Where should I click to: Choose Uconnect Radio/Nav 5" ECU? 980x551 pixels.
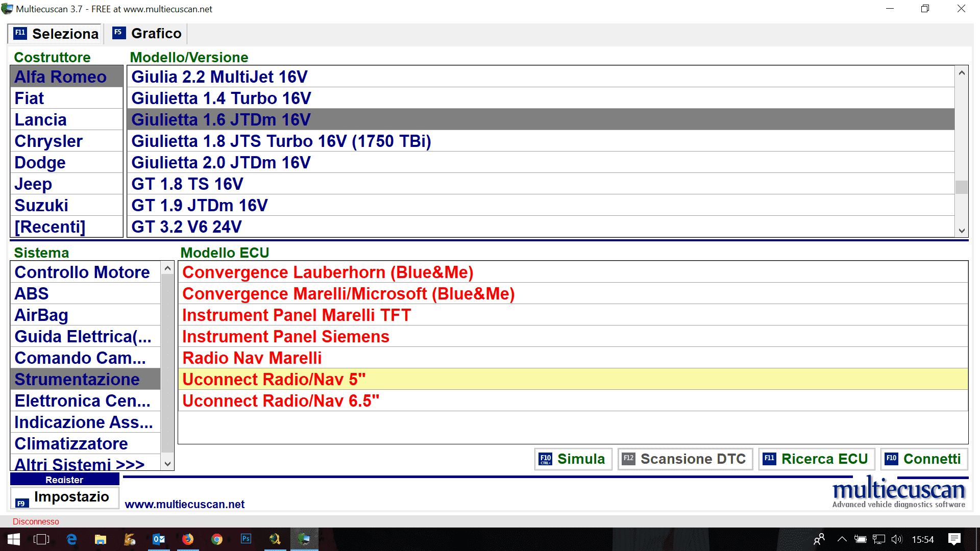point(573,379)
